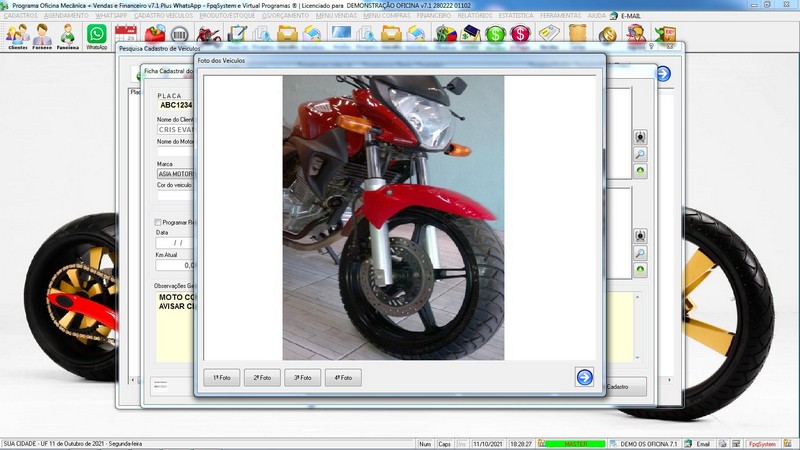Open the Clientes toolbar icon
800x450 pixels.
17,37
